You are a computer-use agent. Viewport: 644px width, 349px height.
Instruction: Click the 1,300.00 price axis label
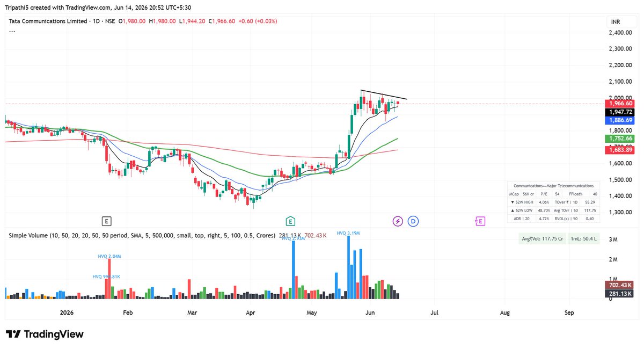[620, 213]
